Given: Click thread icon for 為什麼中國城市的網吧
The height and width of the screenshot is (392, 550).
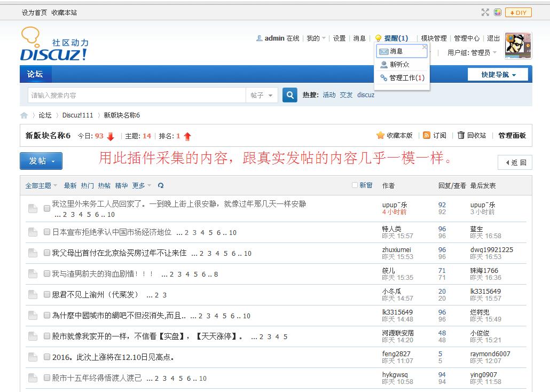Looking at the screenshot, I should click(x=33, y=316).
